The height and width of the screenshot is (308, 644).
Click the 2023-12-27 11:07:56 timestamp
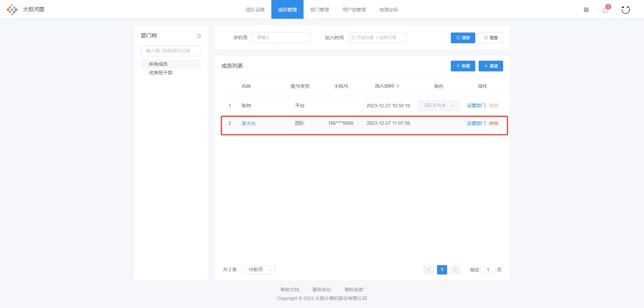click(x=388, y=123)
